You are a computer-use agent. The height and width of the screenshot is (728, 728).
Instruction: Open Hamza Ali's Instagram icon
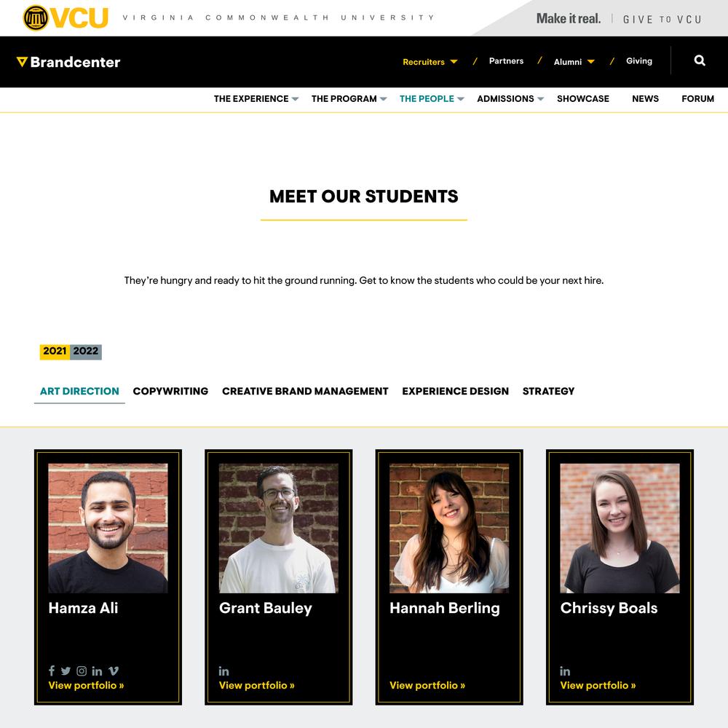82,671
